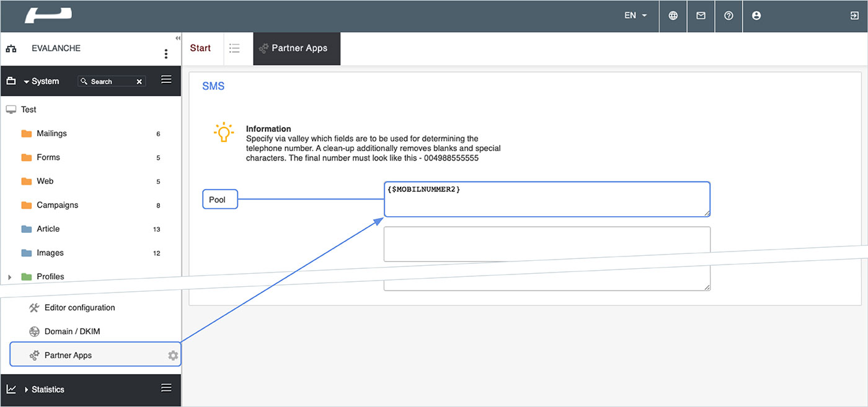Open the list view tab icon
868x407 pixels.
[234, 48]
